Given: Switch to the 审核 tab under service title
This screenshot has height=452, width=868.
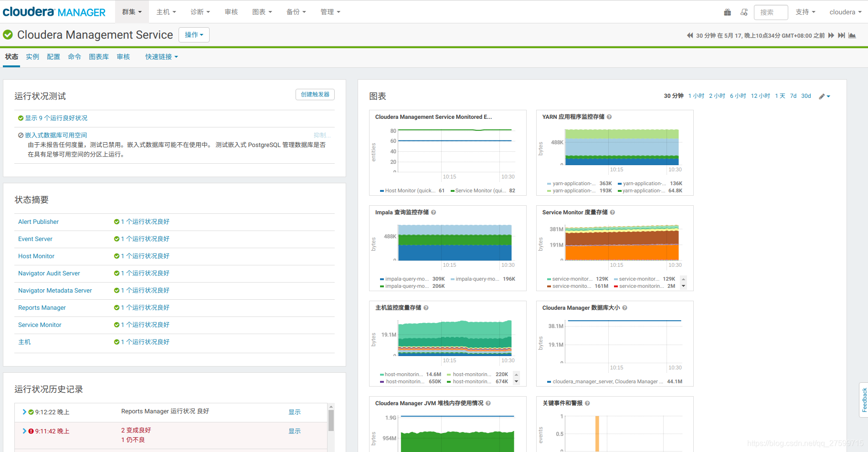Looking at the screenshot, I should tap(123, 57).
